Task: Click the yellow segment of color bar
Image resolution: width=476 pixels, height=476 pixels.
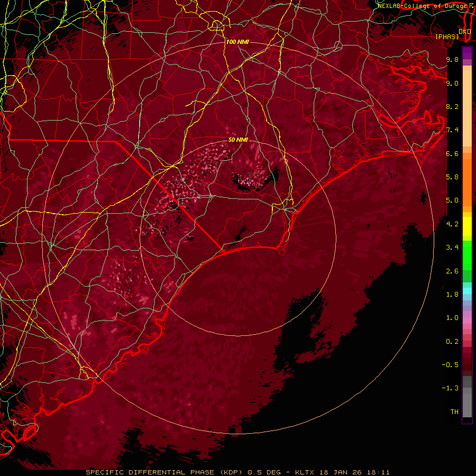Action: click(x=467, y=226)
